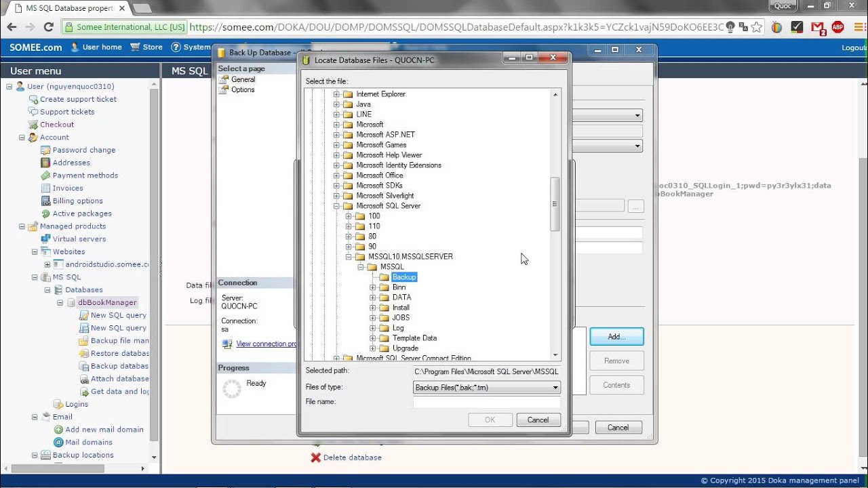Cancel the Locate Database Files dialog
The width and height of the screenshot is (868, 488).
click(538, 420)
